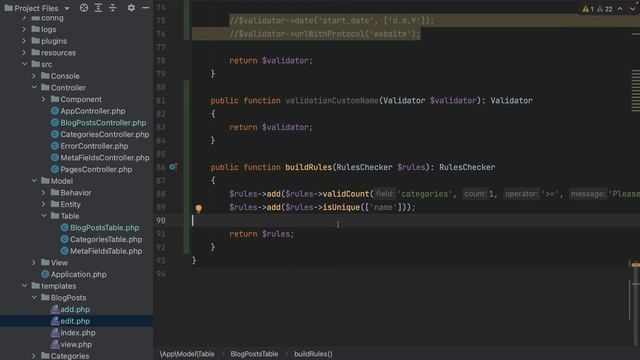Click the Expand All icon in project toolbar
This screenshot has height=360, width=640.
pos(98,8)
